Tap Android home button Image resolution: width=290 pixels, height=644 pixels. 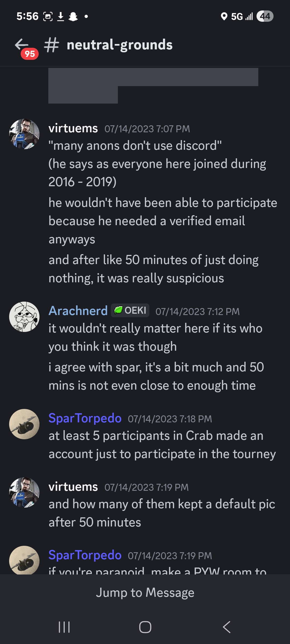(x=145, y=627)
